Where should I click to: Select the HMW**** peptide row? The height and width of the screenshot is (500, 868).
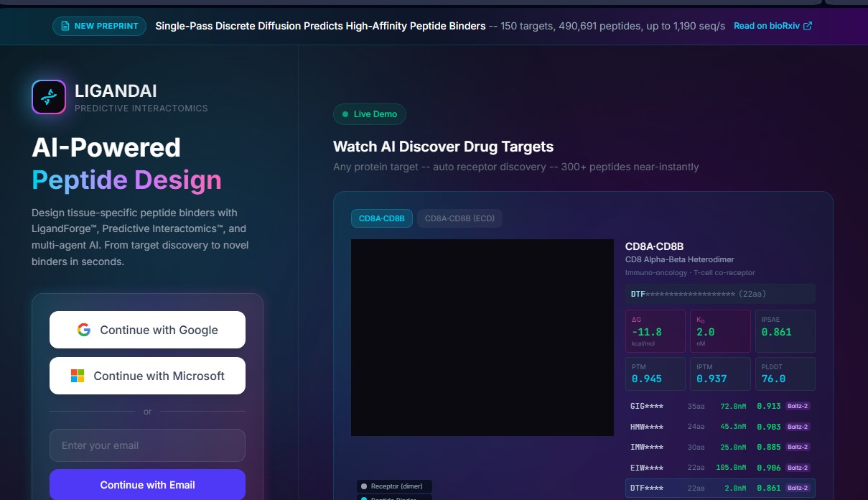(x=720, y=427)
